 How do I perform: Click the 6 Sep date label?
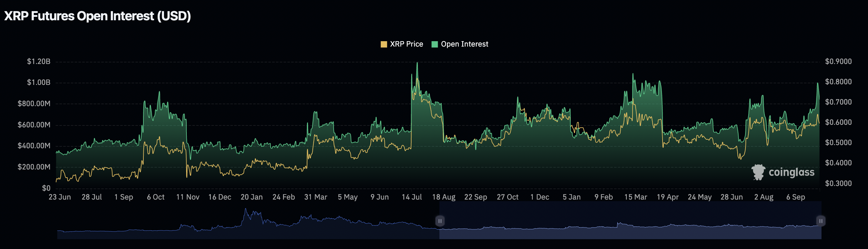click(796, 197)
